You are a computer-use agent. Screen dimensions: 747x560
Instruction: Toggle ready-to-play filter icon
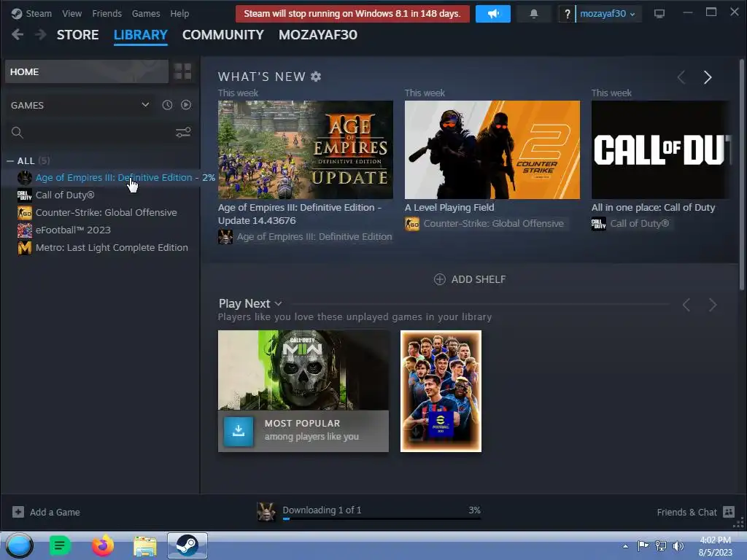point(186,105)
